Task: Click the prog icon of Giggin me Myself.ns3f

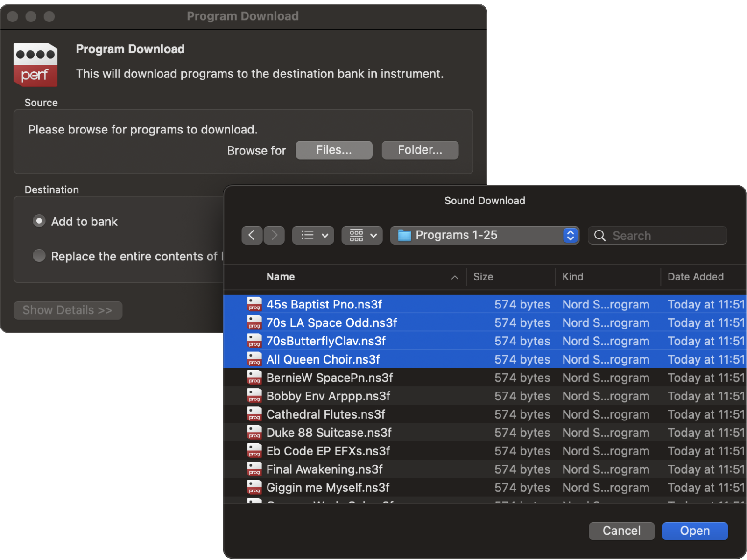Action: pyautogui.click(x=254, y=487)
